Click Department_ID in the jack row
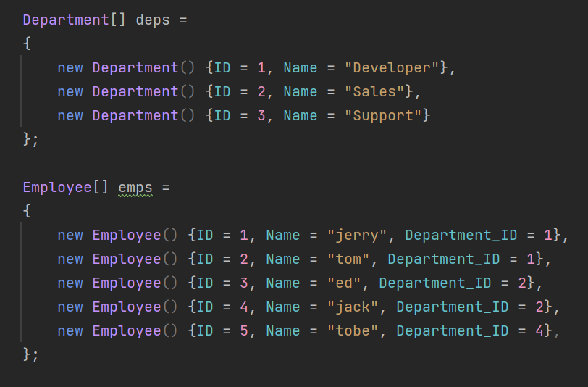Screen dimensions: 588x387 453,307
